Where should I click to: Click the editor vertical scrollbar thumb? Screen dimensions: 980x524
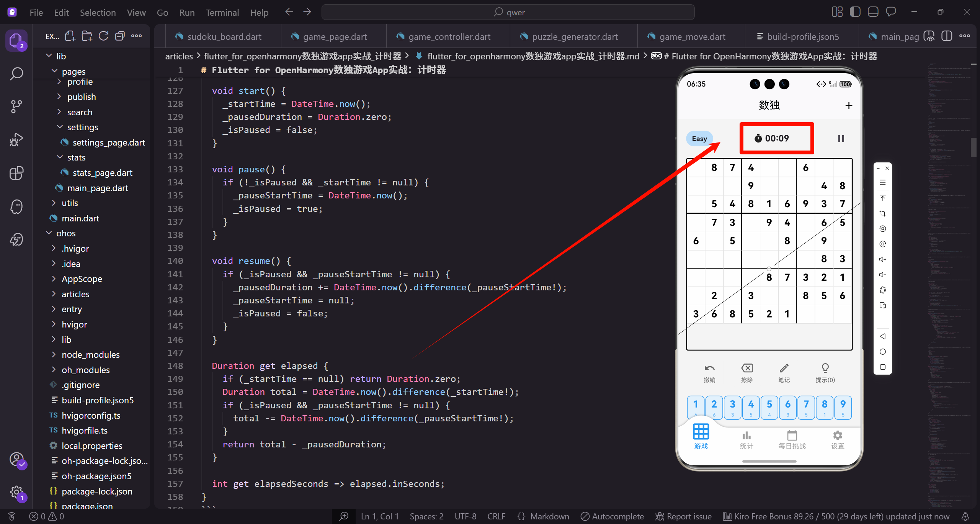(973, 147)
